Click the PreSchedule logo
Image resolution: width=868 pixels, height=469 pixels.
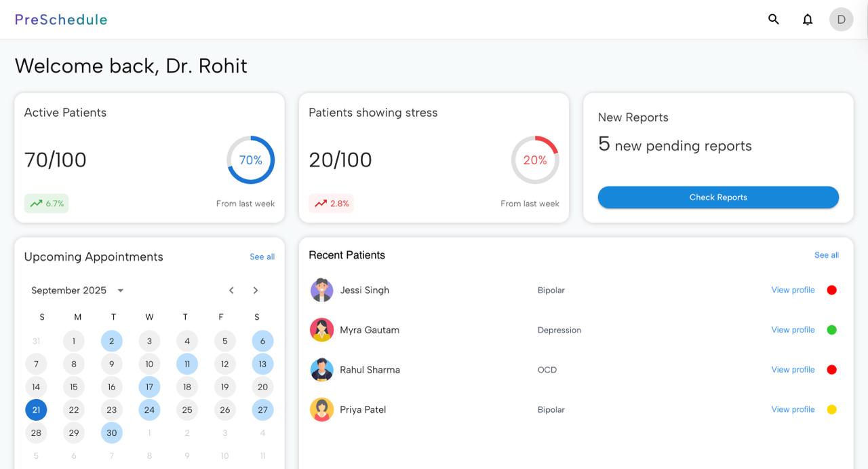pyautogui.click(x=61, y=19)
